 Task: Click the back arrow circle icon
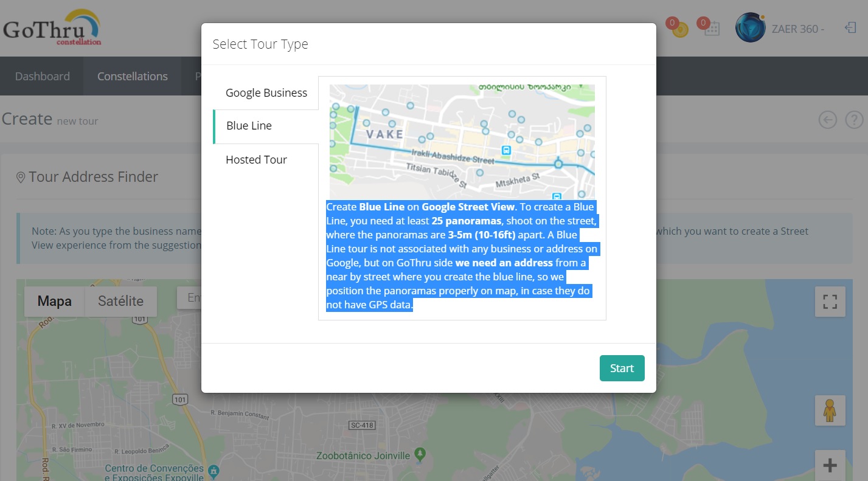pos(827,120)
